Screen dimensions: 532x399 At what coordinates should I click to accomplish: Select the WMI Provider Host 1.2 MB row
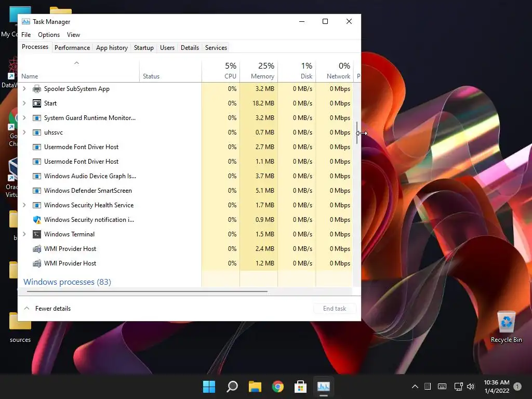[x=185, y=263]
